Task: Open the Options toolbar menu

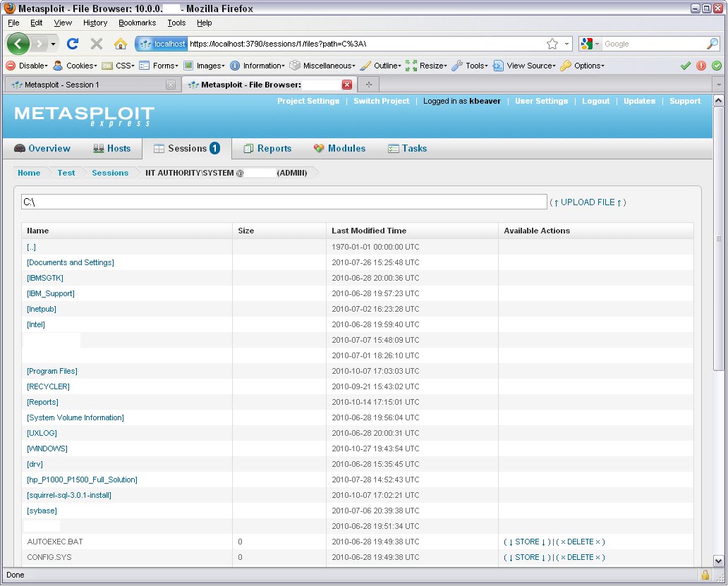Action: coord(582,66)
